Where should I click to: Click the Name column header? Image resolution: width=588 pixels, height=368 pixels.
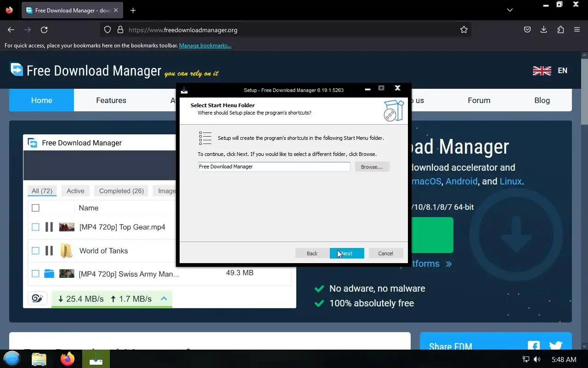[x=88, y=208]
